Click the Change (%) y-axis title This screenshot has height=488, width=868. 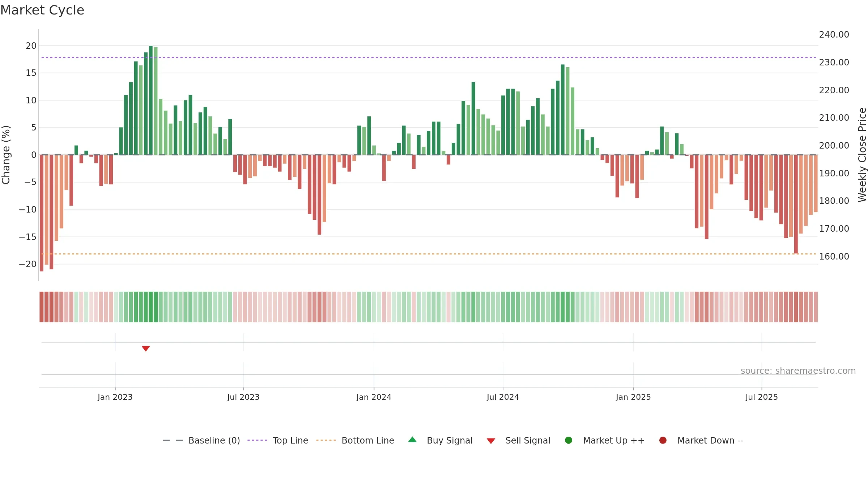click(6, 155)
